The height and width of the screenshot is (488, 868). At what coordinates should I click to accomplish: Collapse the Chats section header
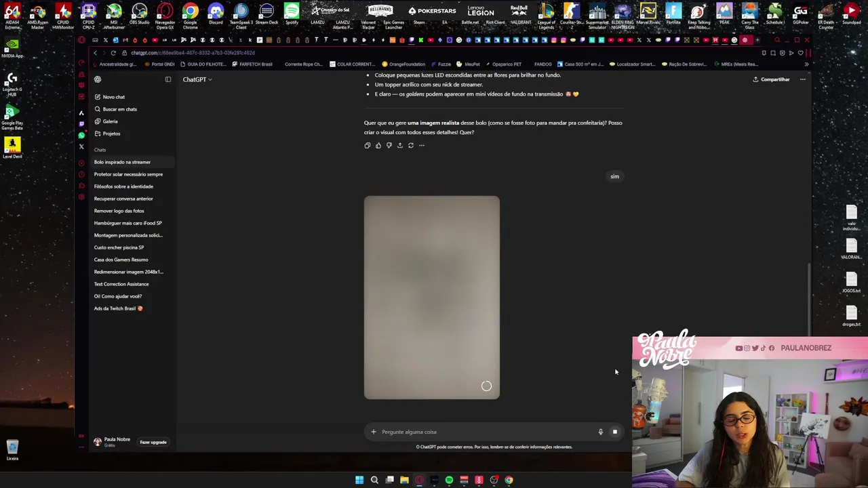point(100,150)
